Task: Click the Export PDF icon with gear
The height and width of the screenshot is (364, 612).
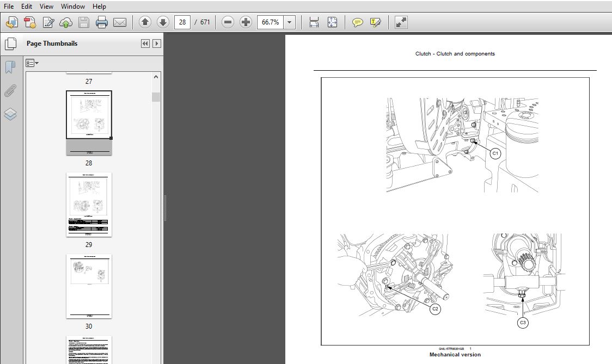Action: (30, 22)
